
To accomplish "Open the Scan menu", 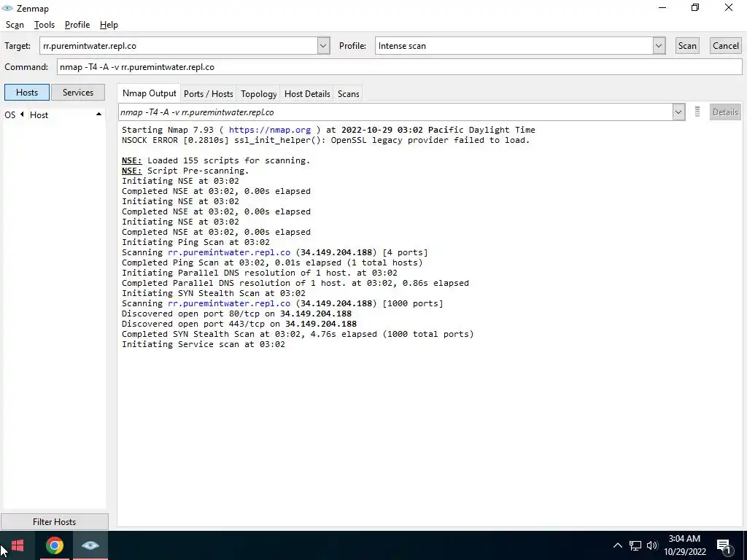I will tap(15, 25).
